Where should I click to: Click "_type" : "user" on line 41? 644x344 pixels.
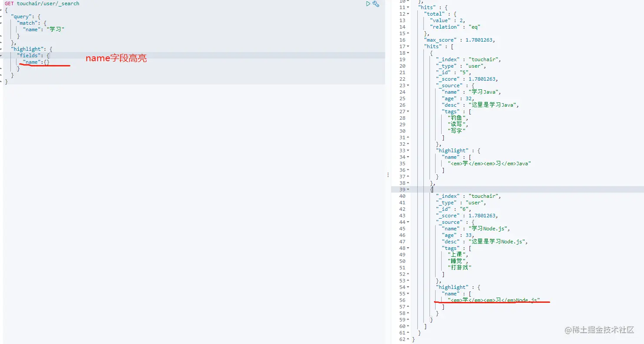point(461,203)
